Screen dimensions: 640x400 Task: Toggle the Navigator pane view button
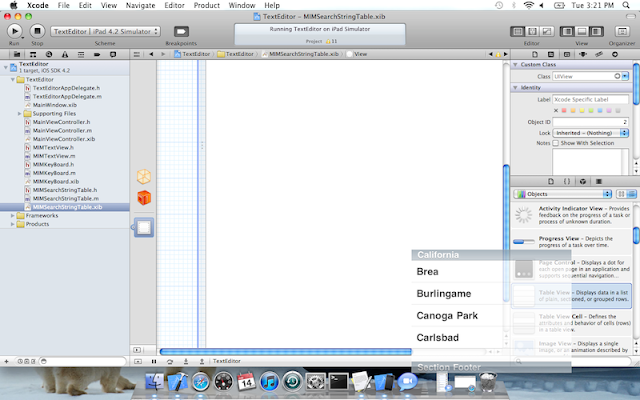(x=567, y=31)
